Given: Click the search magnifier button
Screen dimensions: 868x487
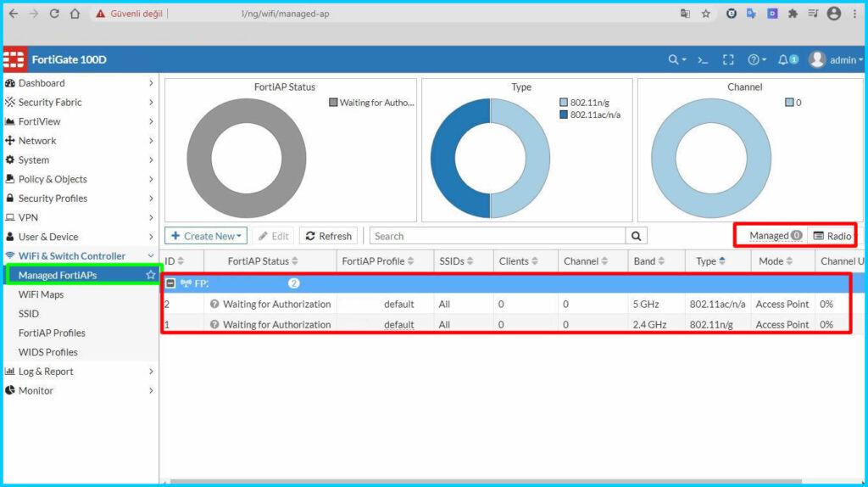Looking at the screenshot, I should coord(636,236).
